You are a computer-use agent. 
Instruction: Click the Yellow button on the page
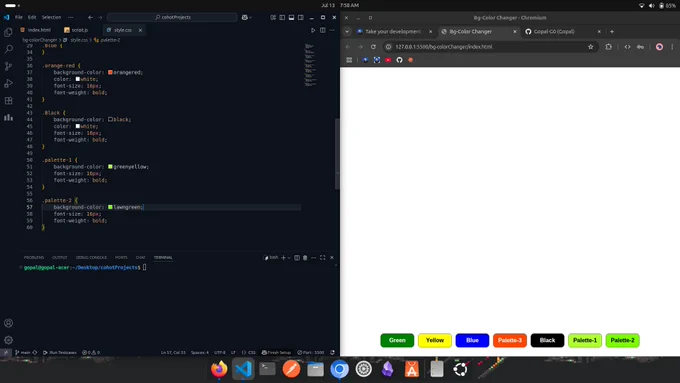[435, 340]
